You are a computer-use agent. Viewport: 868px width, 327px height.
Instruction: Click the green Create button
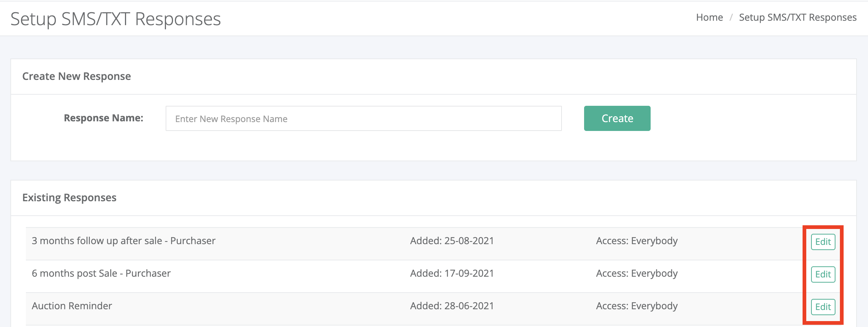617,118
